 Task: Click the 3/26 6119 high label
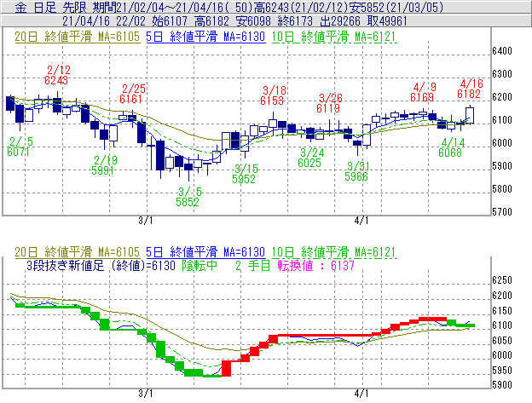click(329, 103)
